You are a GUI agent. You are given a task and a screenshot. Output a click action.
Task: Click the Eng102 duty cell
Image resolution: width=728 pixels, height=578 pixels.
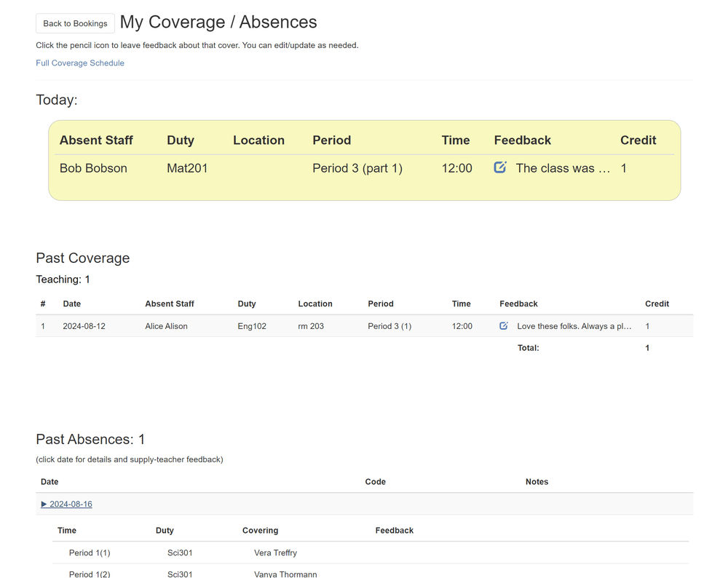point(252,326)
